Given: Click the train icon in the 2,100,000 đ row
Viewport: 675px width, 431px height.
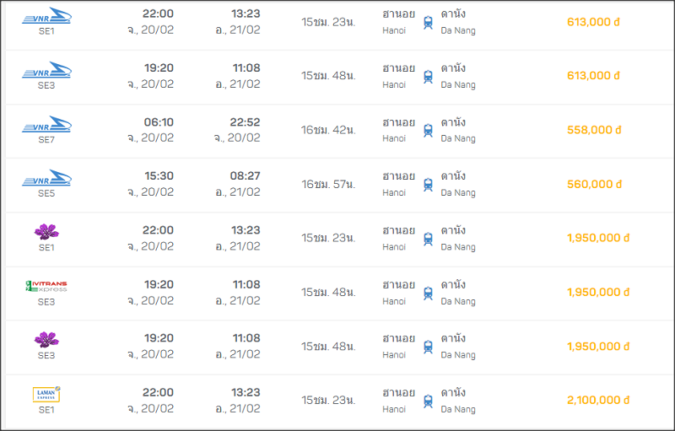Looking at the screenshot, I should coord(428,401).
